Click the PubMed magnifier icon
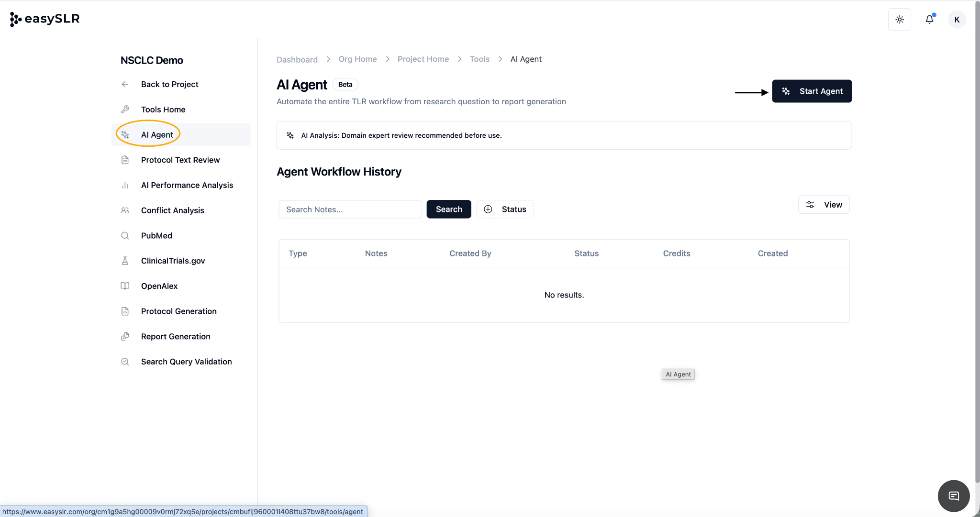Viewport: 980px width, 517px height. [x=125, y=235]
